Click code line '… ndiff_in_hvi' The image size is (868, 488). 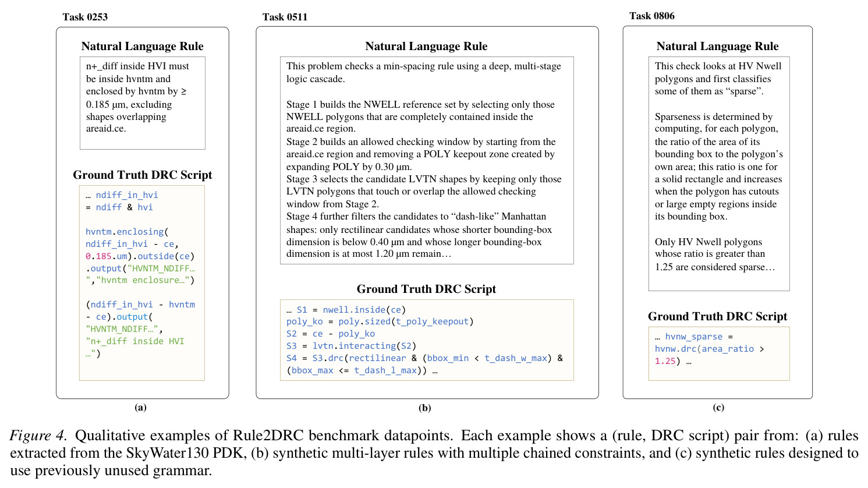(x=122, y=195)
